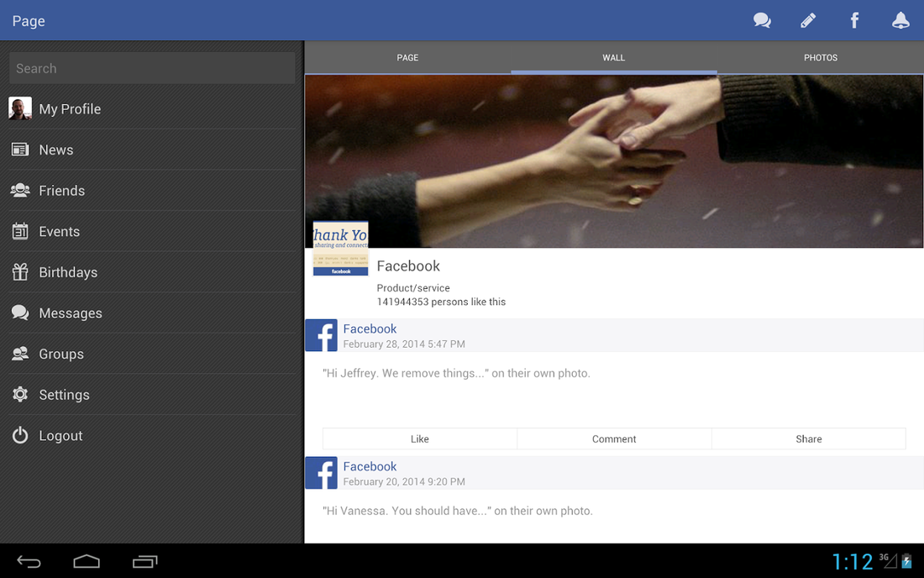Open the chat bubbles icon in top bar
The image size is (924, 578).
click(762, 21)
